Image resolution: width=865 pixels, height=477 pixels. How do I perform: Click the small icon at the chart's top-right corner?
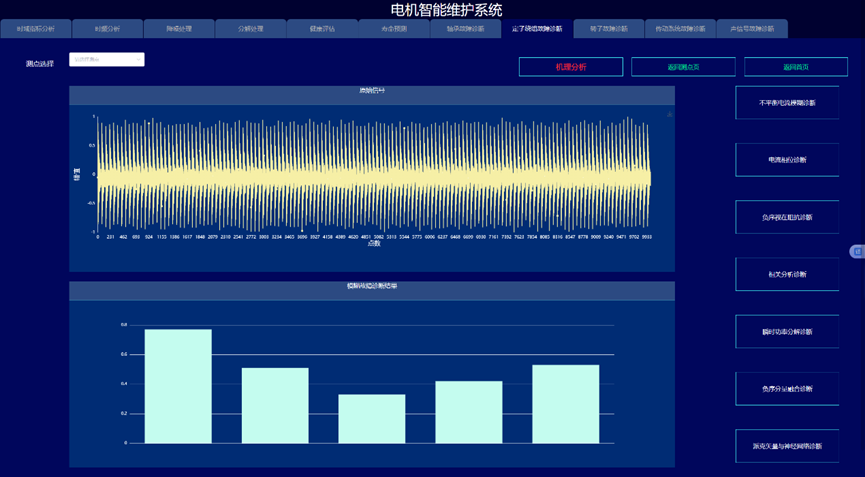pyautogui.click(x=669, y=115)
